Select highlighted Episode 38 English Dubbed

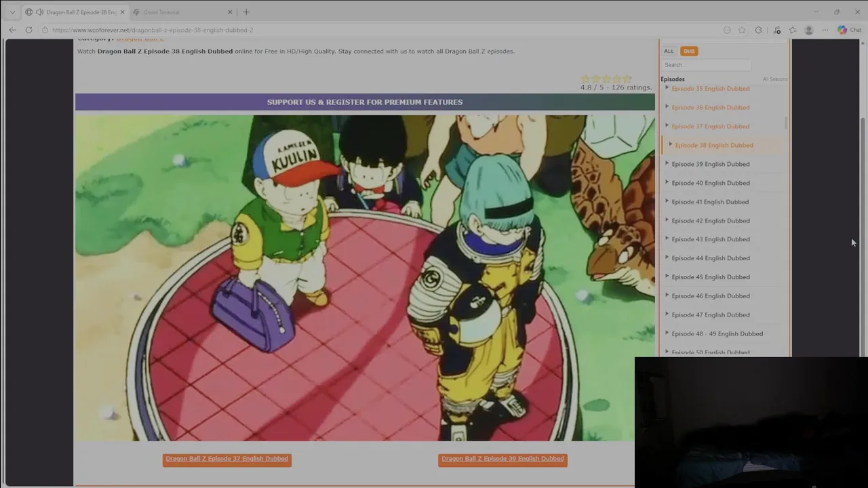[x=713, y=145]
